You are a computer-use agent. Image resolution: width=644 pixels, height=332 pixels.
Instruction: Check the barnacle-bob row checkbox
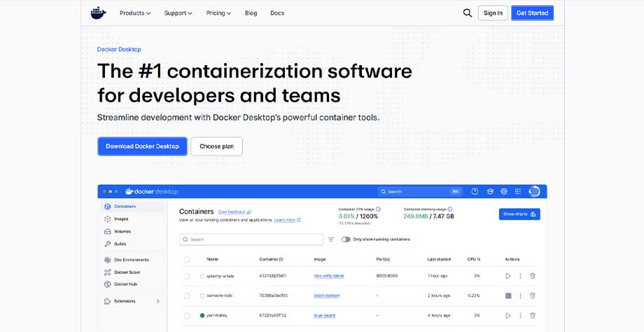click(187, 296)
